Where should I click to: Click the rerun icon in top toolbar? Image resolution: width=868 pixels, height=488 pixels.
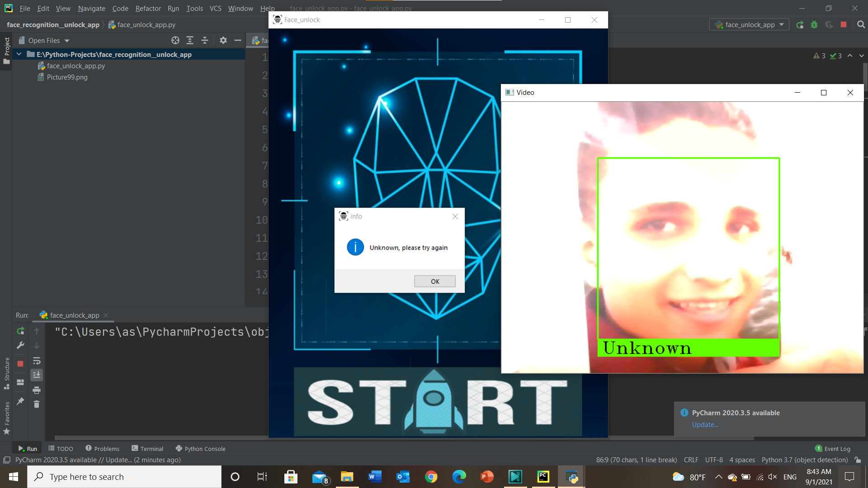[x=800, y=24]
